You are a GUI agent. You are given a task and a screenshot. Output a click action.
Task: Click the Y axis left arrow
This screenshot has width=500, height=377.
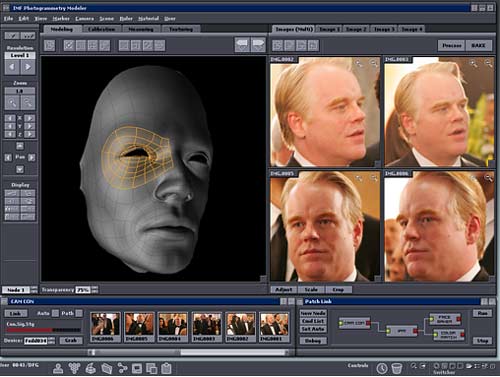point(10,126)
